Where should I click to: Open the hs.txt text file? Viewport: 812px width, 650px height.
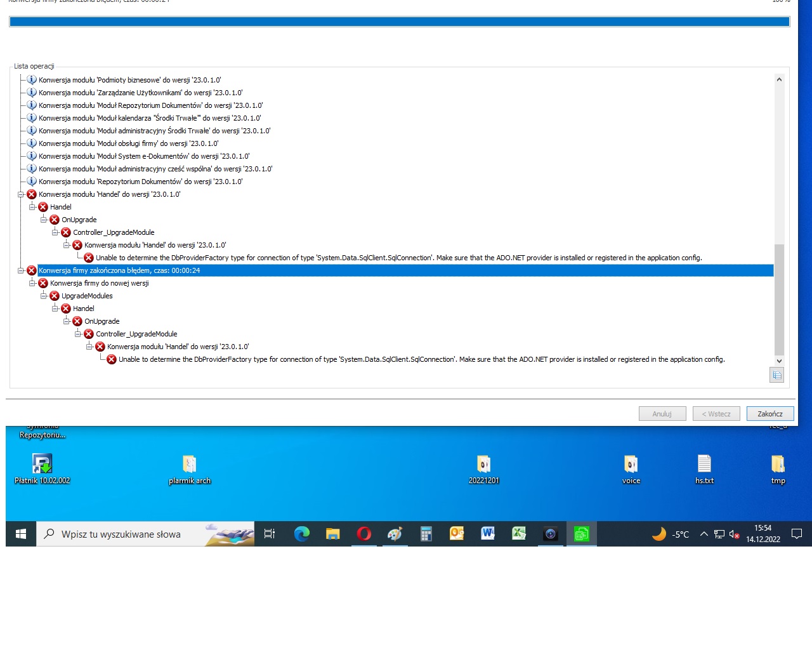[704, 465]
